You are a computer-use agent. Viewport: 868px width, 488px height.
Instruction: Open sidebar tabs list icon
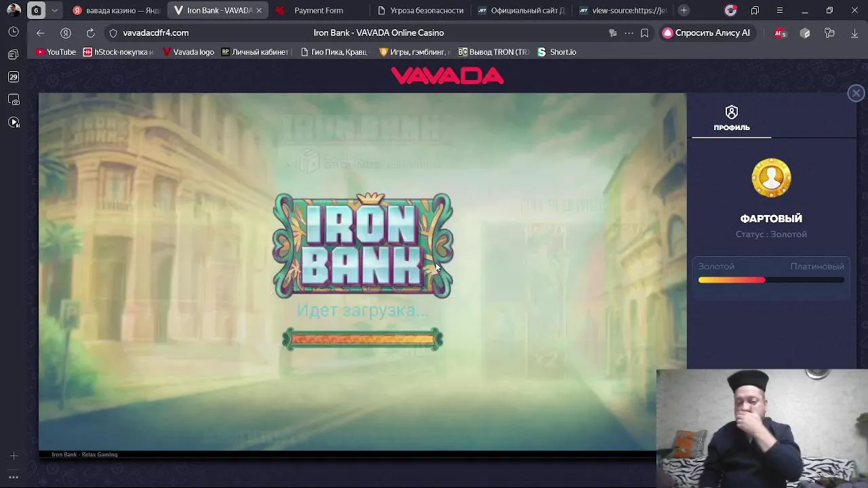click(14, 54)
